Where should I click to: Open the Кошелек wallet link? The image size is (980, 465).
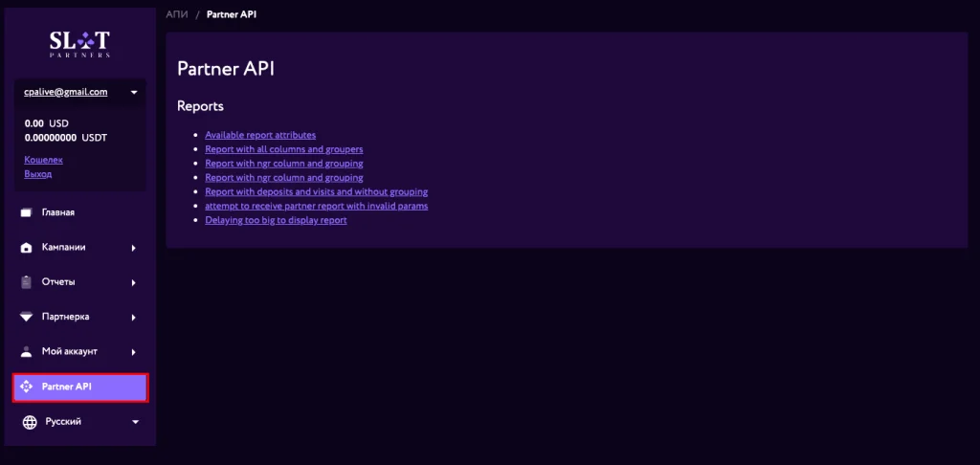click(43, 160)
